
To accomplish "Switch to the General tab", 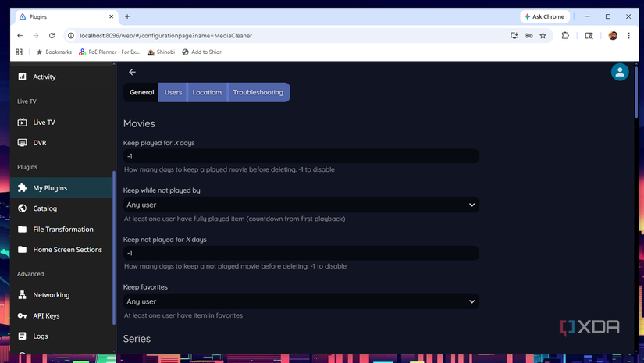I will (x=141, y=92).
